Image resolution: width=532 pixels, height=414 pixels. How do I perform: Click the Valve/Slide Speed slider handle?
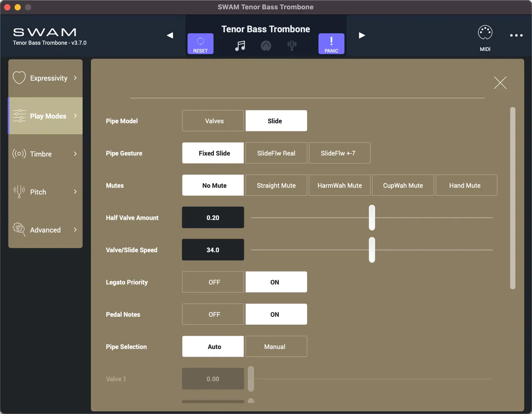tap(372, 250)
